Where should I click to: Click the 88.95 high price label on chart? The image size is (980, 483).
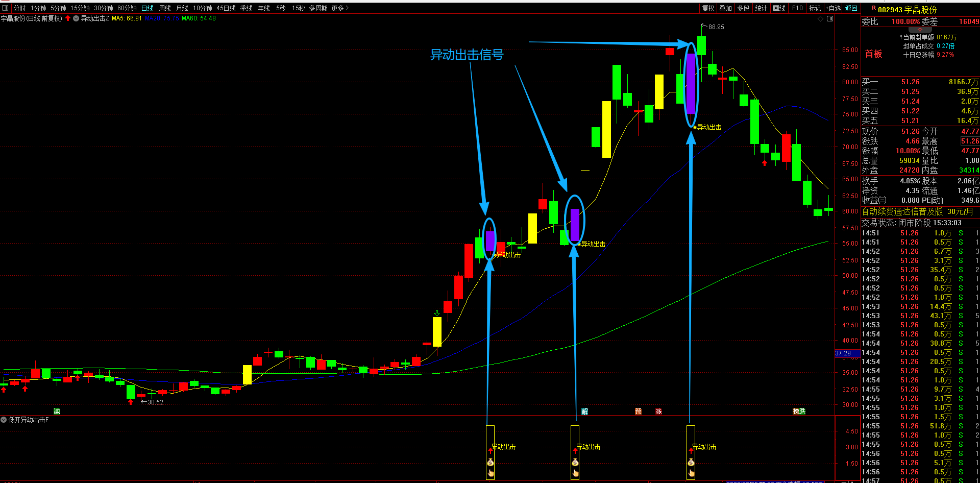click(x=716, y=27)
